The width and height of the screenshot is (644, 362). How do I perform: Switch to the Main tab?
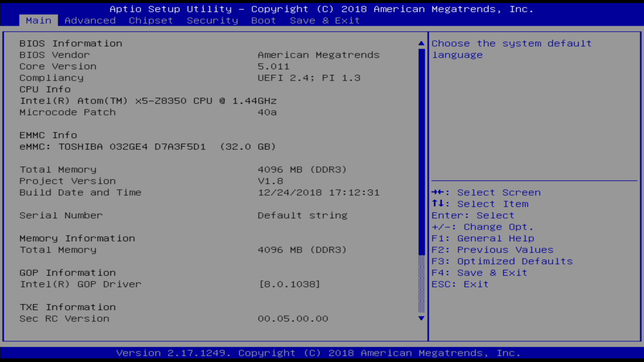39,21
